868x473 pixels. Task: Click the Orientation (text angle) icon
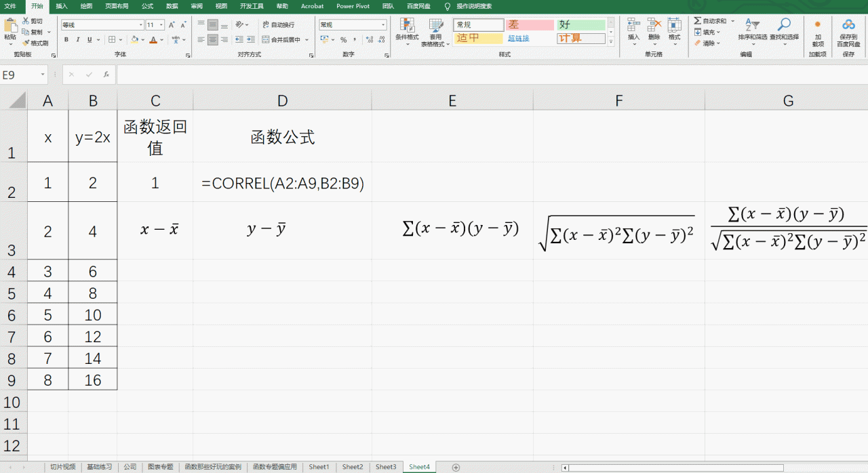240,24
